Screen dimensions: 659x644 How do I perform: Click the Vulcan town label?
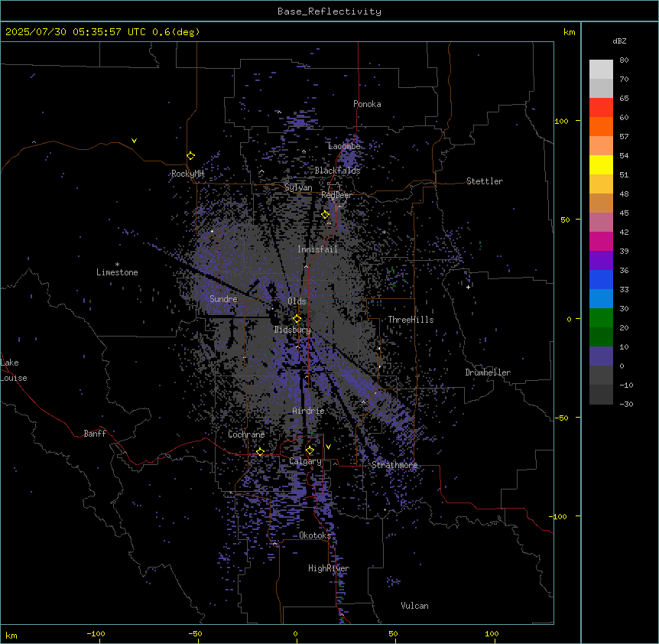pyautogui.click(x=414, y=606)
